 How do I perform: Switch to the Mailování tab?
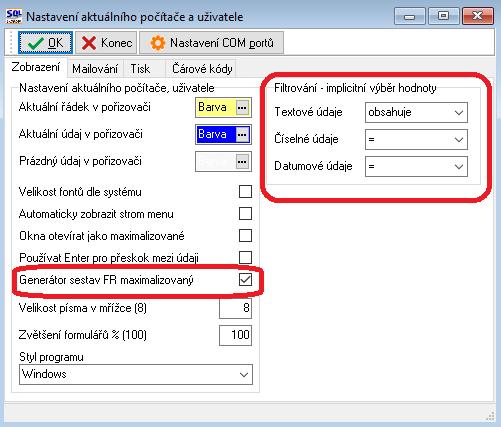click(95, 69)
